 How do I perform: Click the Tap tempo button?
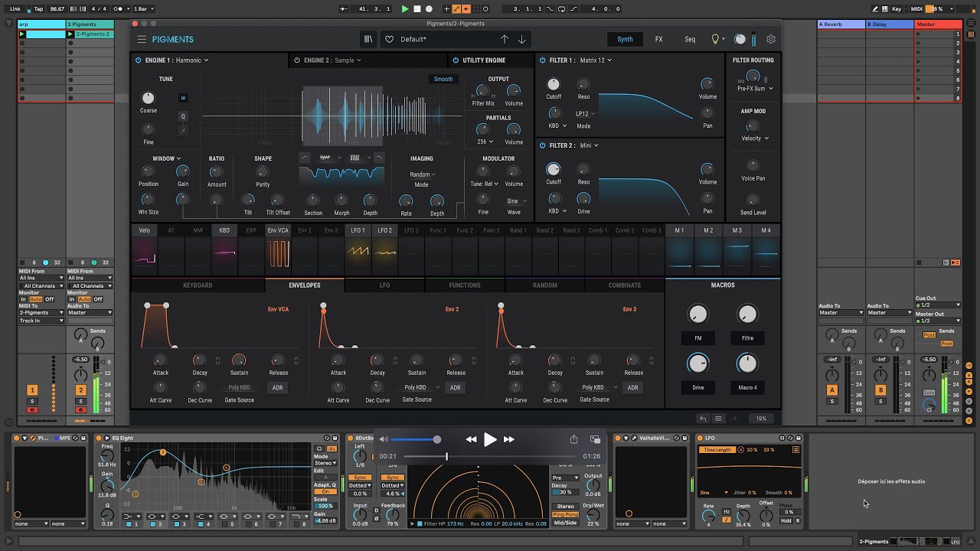[38, 8]
